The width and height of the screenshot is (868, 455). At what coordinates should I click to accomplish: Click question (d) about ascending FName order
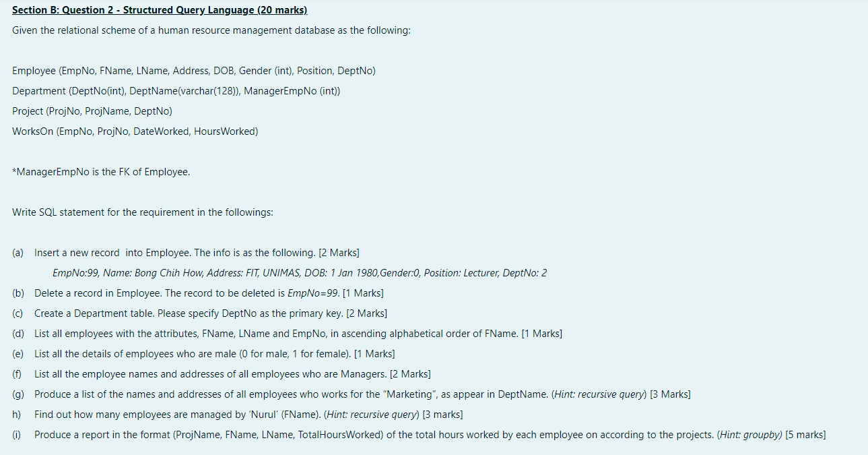[288, 334]
